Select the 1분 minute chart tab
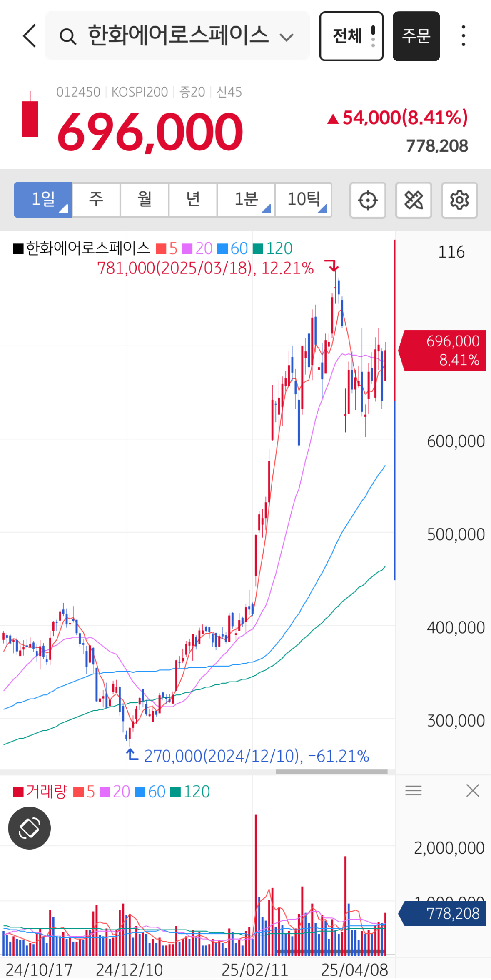The image size is (491, 980). pyautogui.click(x=246, y=200)
